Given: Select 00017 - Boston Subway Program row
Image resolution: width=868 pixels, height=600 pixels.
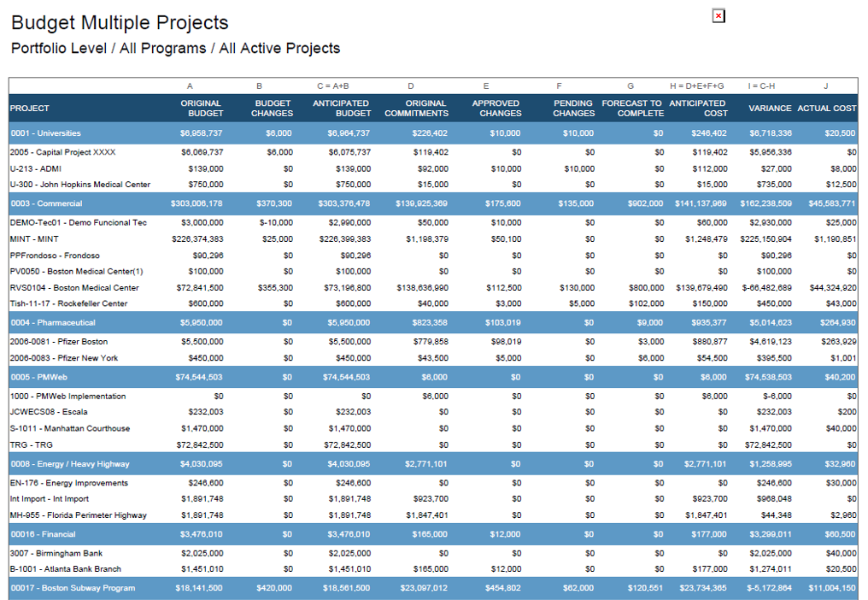Looking at the screenshot, I should [x=433, y=588].
